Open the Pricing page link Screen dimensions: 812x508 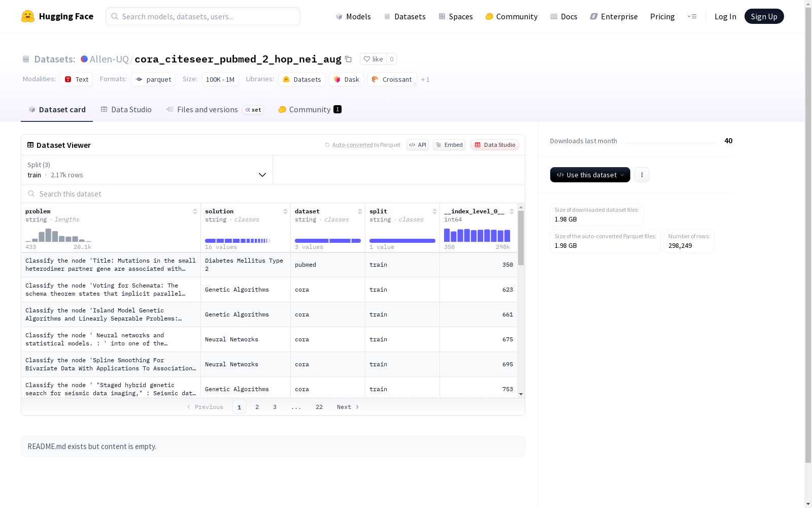click(662, 16)
